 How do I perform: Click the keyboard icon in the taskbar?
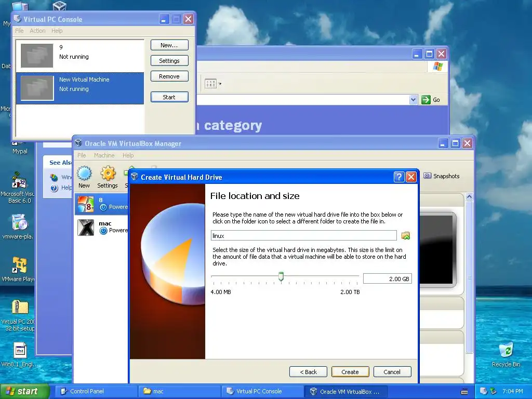pos(464,392)
